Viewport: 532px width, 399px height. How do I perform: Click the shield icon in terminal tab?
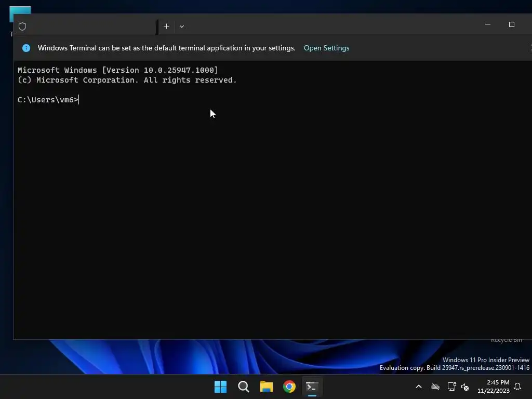[22, 26]
